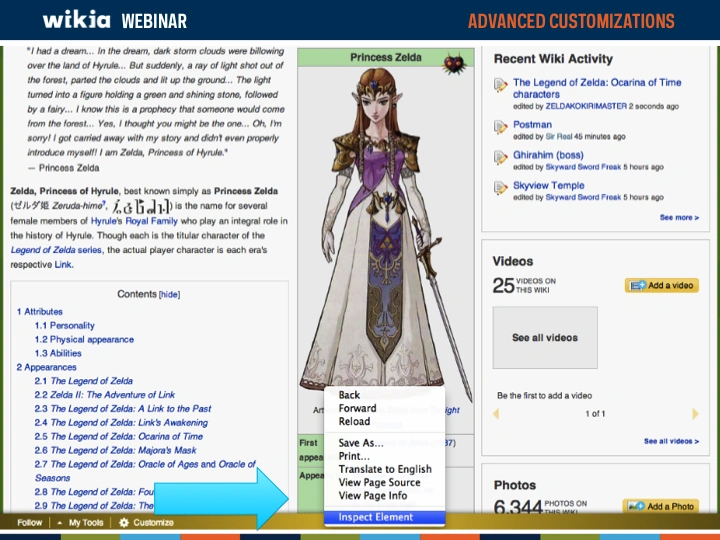Choose Inspect Element from the context menu

375,517
